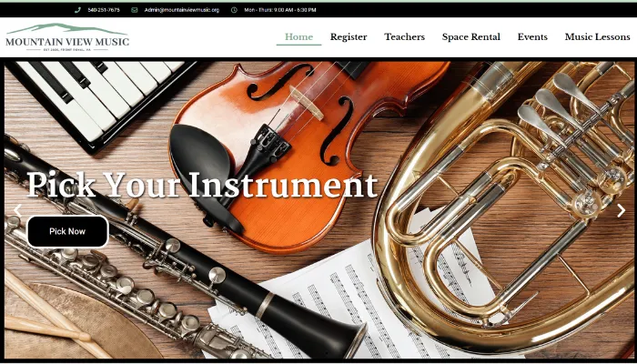Click the Pick Now button

pyautogui.click(x=67, y=231)
